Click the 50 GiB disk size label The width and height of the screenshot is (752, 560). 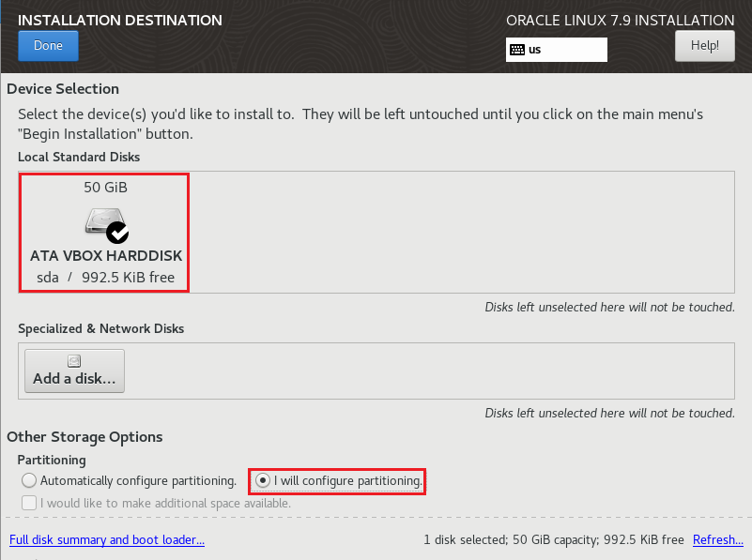105,188
